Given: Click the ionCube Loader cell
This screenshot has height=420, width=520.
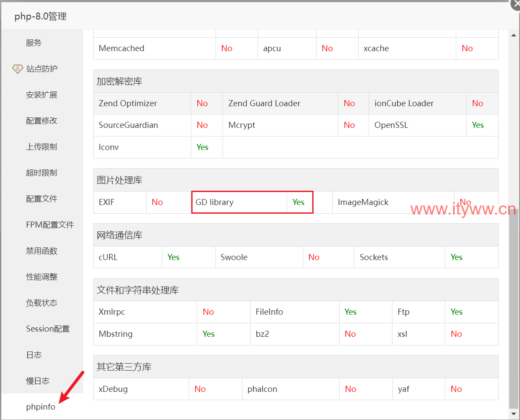Looking at the screenshot, I should coord(418,104).
